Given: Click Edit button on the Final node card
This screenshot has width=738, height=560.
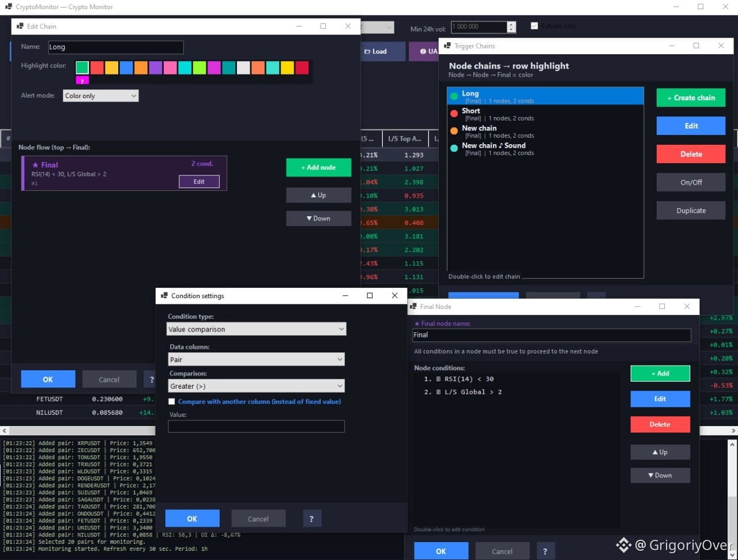Looking at the screenshot, I should click(199, 182).
